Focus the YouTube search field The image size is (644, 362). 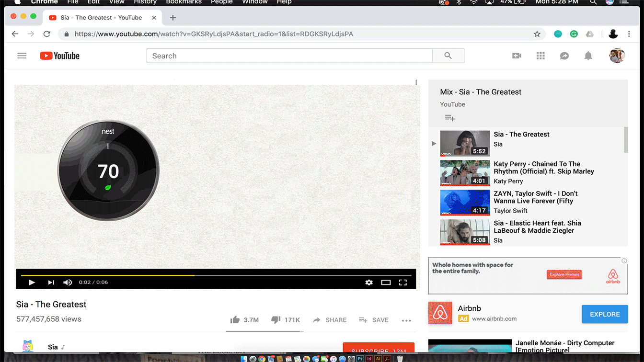289,56
